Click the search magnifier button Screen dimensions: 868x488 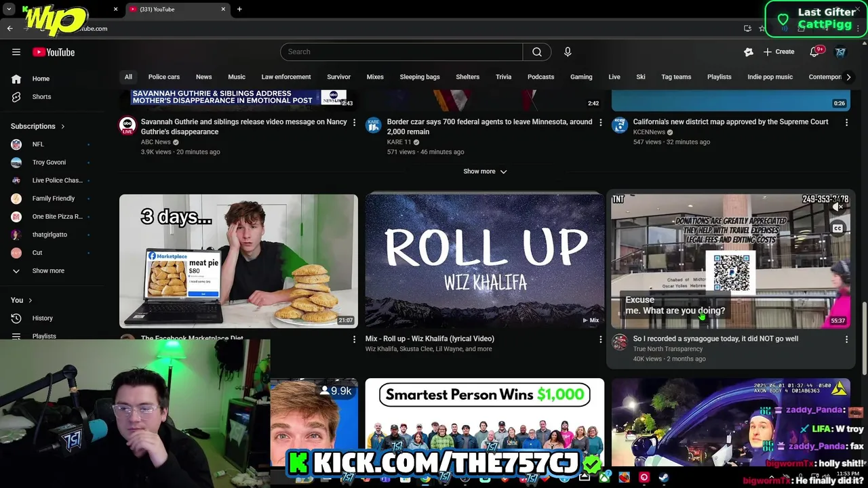(537, 52)
